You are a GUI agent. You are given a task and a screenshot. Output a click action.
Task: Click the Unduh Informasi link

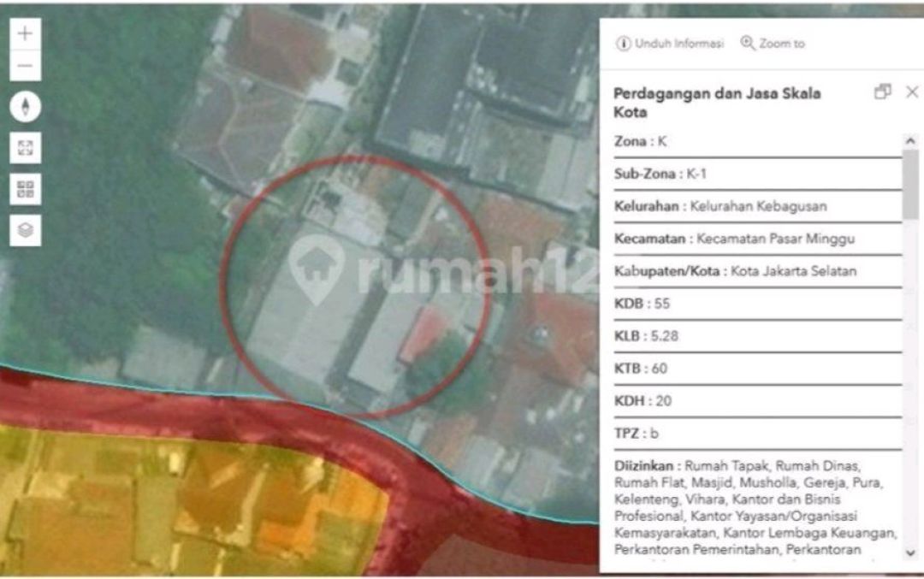click(679, 44)
